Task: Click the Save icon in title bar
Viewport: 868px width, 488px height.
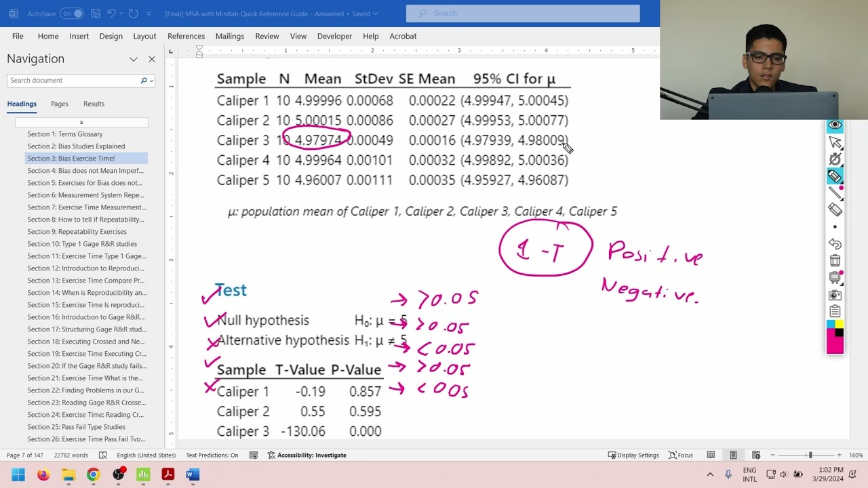Action: 96,13
